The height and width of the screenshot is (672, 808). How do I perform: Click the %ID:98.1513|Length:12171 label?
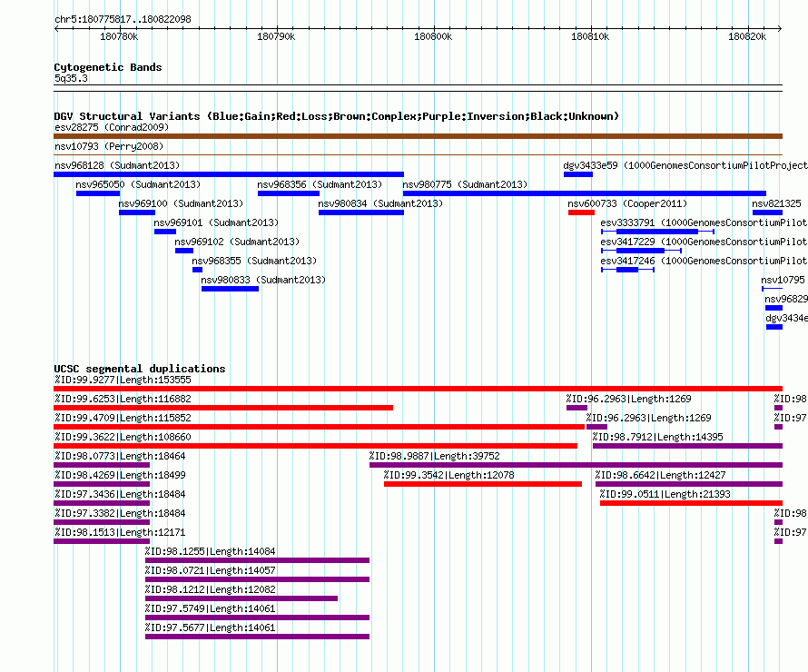[120, 532]
